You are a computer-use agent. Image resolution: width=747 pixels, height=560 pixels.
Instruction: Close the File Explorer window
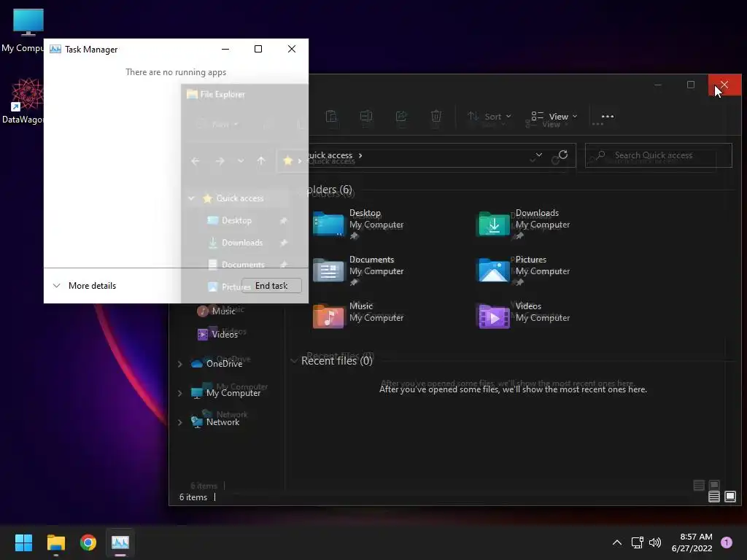click(724, 85)
